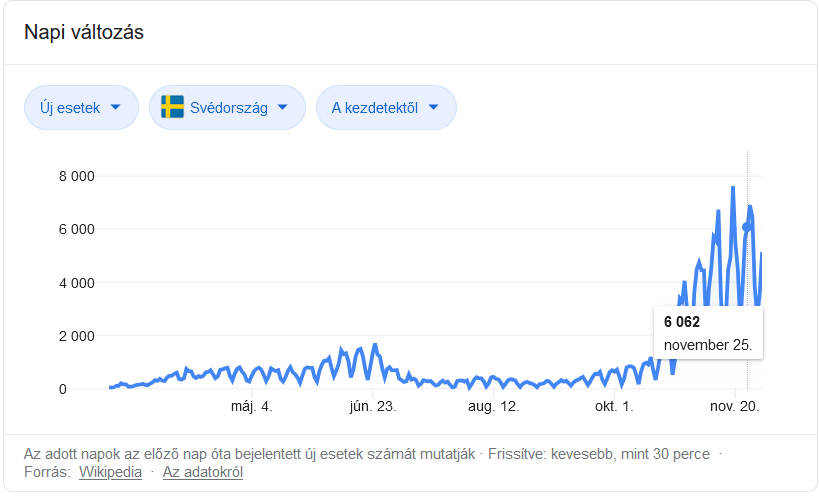Click the "Az adatokról" link

coord(203,472)
